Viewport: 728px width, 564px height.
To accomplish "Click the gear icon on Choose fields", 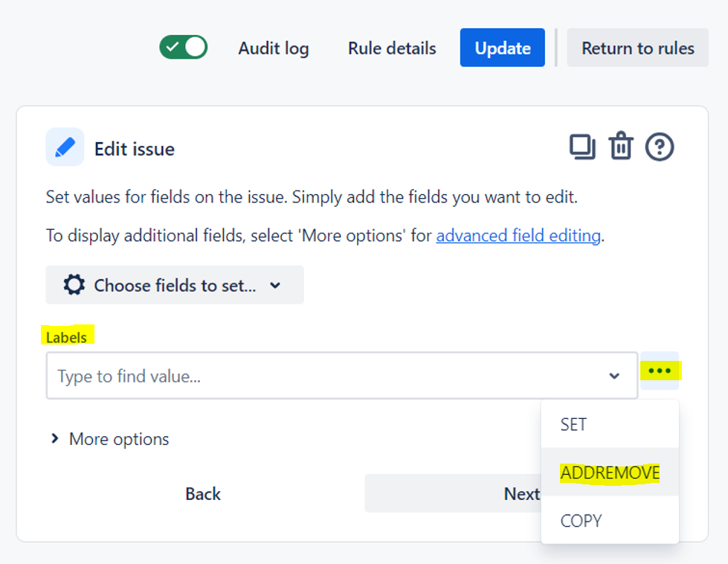I will pos(74,285).
